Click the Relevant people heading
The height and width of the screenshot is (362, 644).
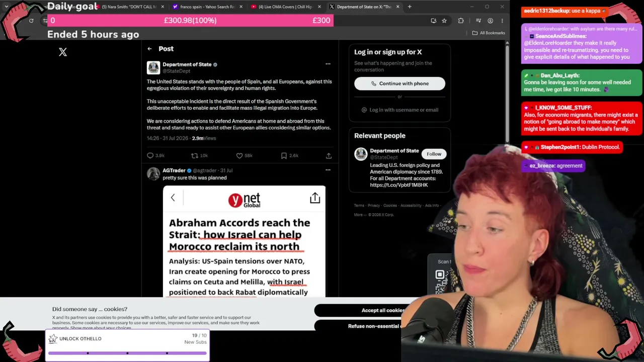tap(380, 136)
